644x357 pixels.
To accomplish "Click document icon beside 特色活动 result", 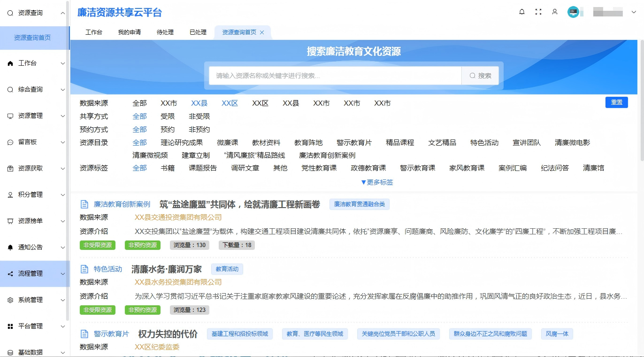I will pos(84,269).
